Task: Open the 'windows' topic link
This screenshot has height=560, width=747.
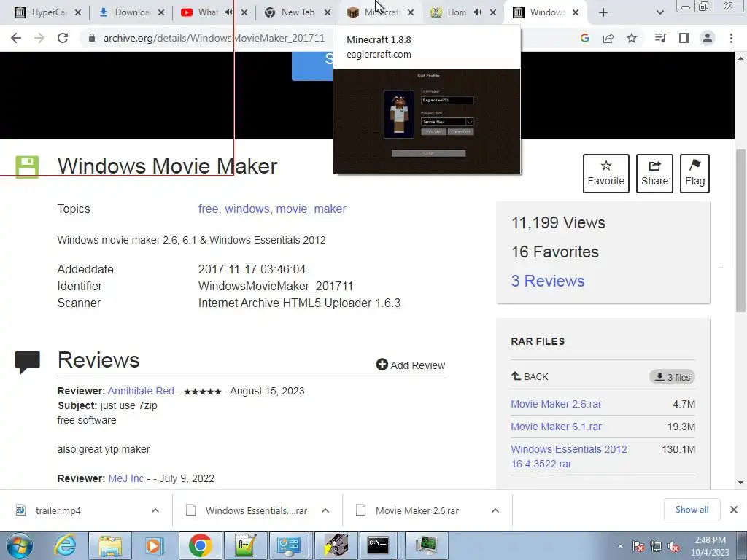Action: tap(248, 209)
